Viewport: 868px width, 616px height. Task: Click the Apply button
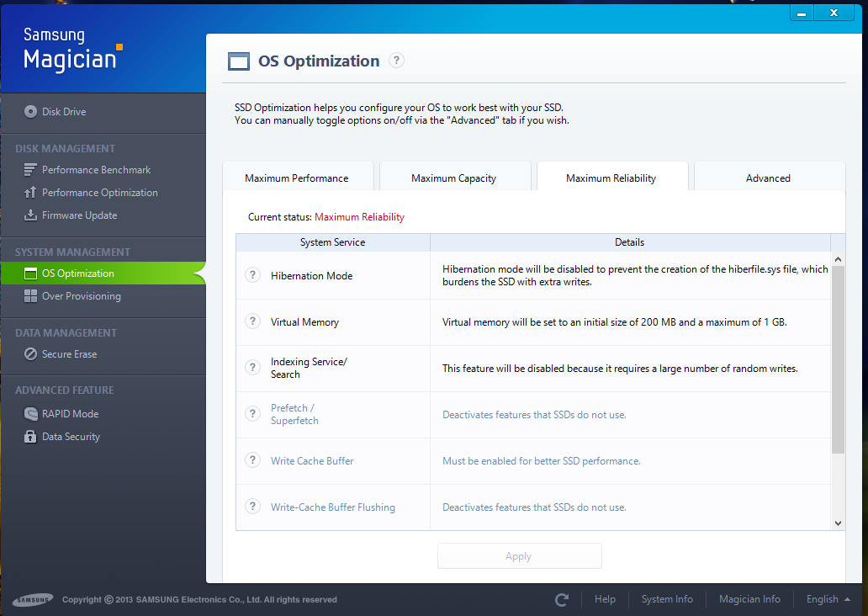pyautogui.click(x=519, y=555)
